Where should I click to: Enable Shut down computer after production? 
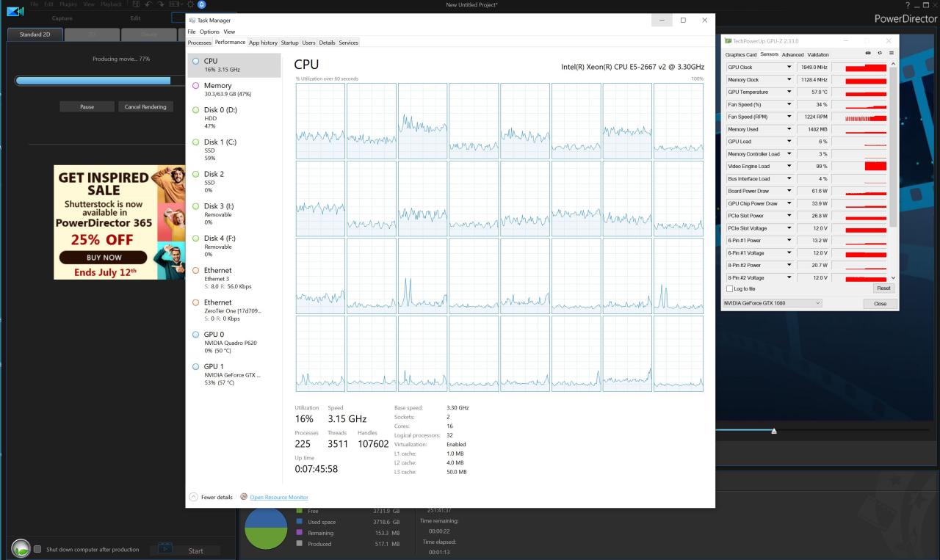click(x=37, y=548)
